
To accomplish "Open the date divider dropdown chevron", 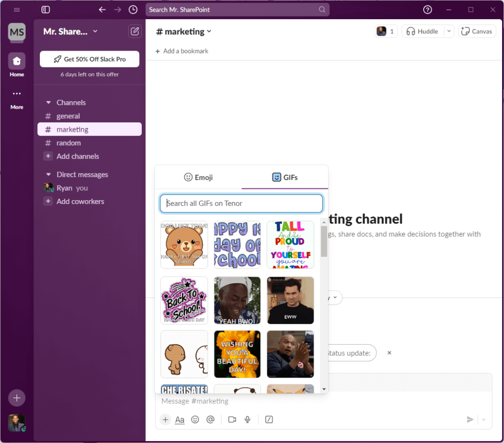I will [x=335, y=297].
